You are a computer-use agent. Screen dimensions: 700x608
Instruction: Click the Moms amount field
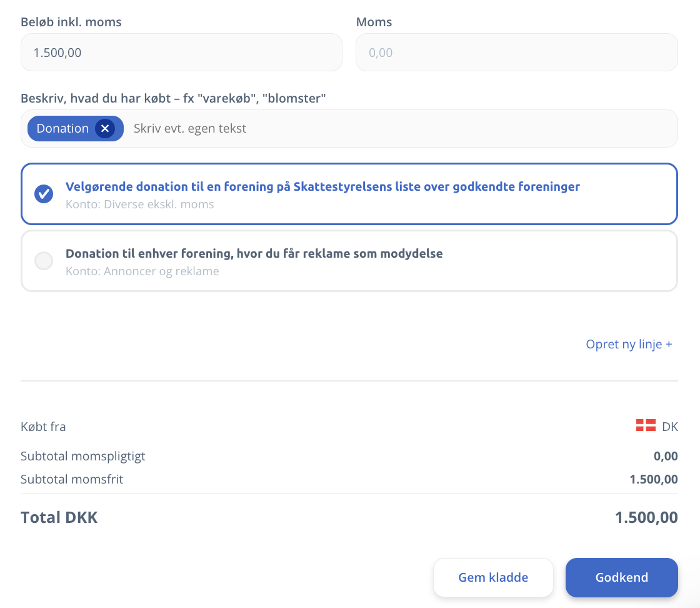pos(516,52)
